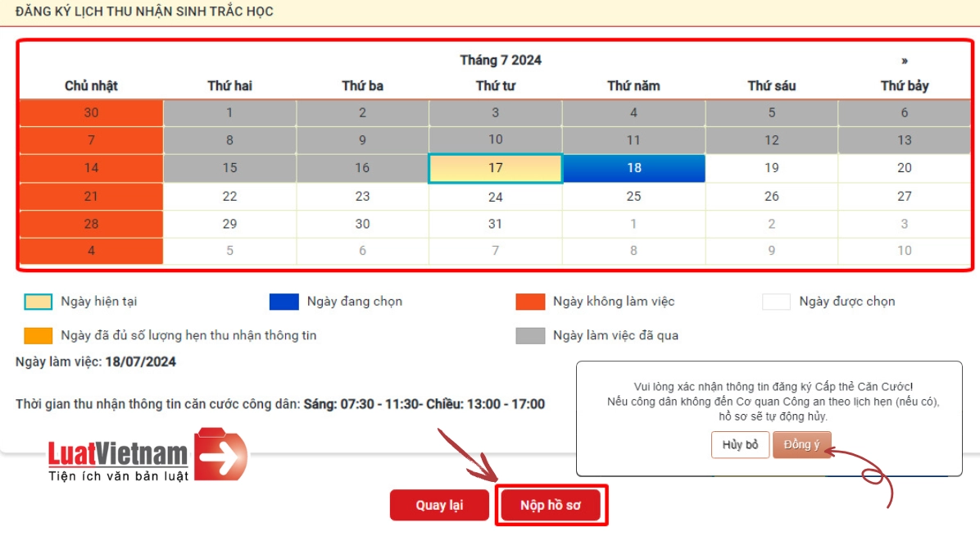Click the gray 'Ngày làm việc đã qua' swatch
Image resolution: width=980 pixels, height=550 pixels.
[x=530, y=335]
